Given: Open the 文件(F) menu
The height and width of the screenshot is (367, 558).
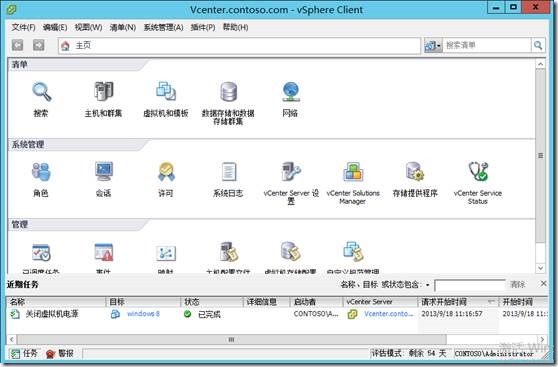Looking at the screenshot, I should point(23,27).
